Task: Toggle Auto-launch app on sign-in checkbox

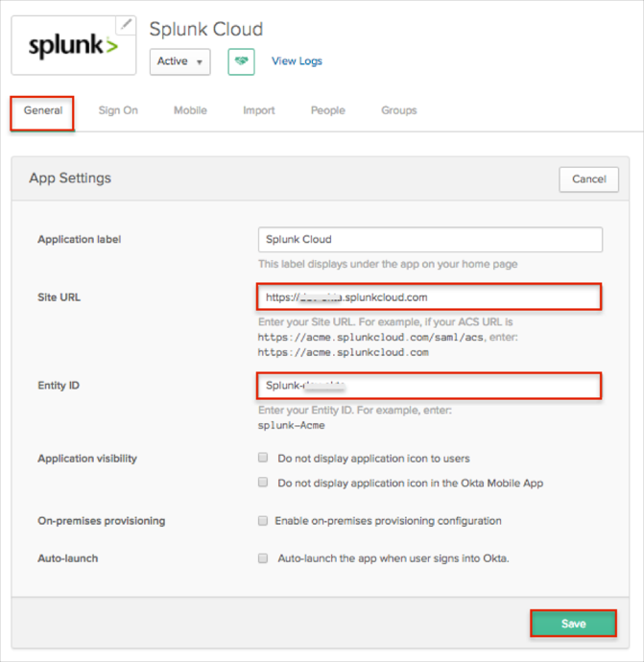Action: coord(263,557)
